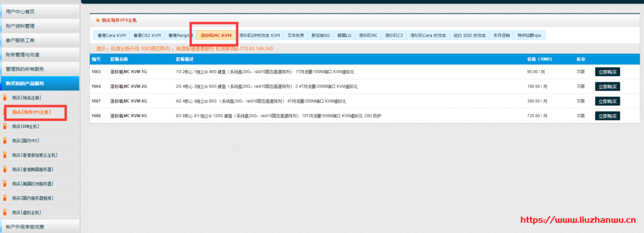Select the 洛杉矶MC tab
The image size is (644, 233).
pos(368,36)
